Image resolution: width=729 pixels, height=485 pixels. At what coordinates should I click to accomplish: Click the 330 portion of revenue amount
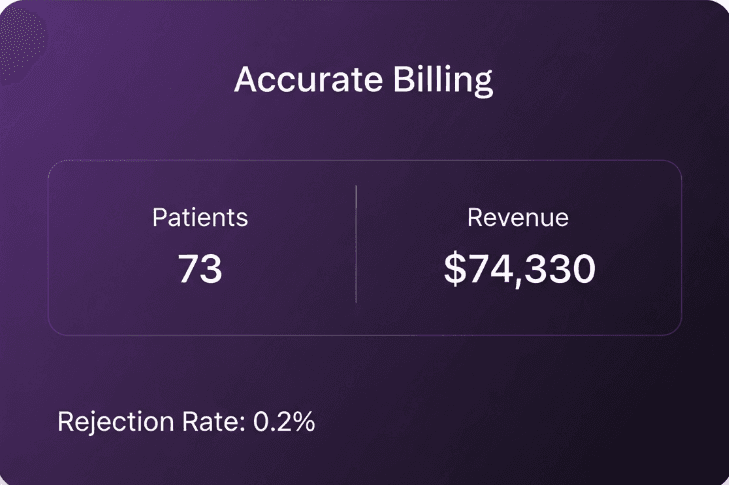[x=562, y=269]
